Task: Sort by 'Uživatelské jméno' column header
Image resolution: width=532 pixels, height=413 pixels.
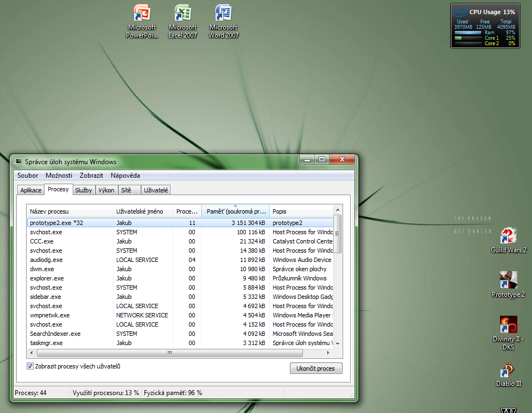Action: (x=143, y=211)
